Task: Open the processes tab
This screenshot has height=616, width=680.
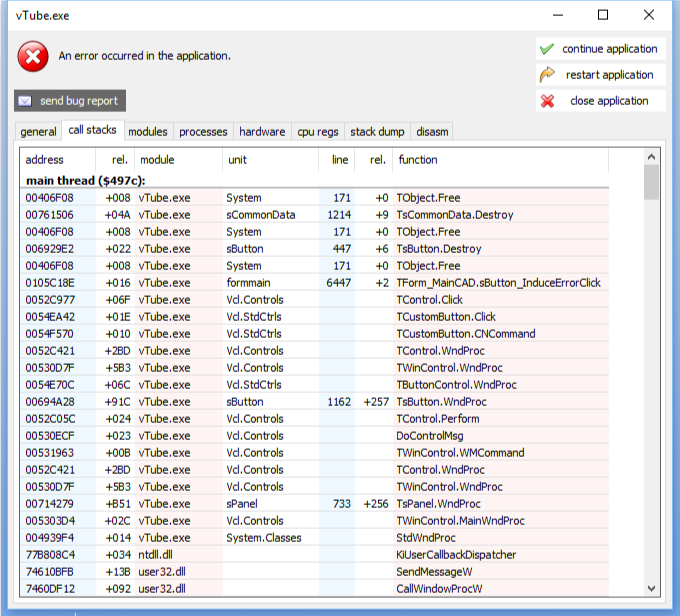Action: click(204, 132)
